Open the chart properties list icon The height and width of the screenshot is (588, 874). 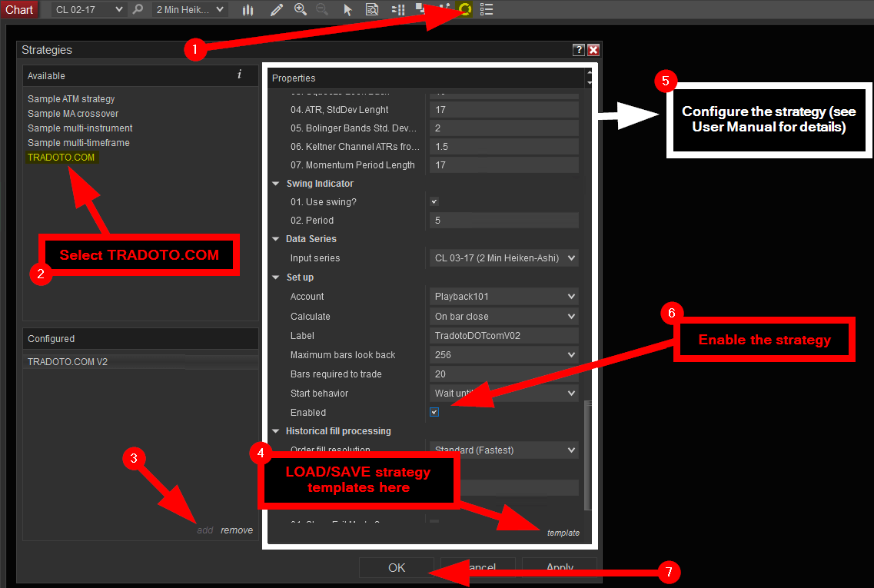(487, 10)
